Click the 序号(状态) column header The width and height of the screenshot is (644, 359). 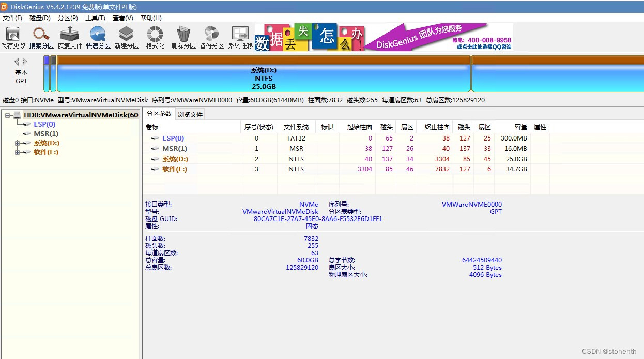click(x=259, y=127)
